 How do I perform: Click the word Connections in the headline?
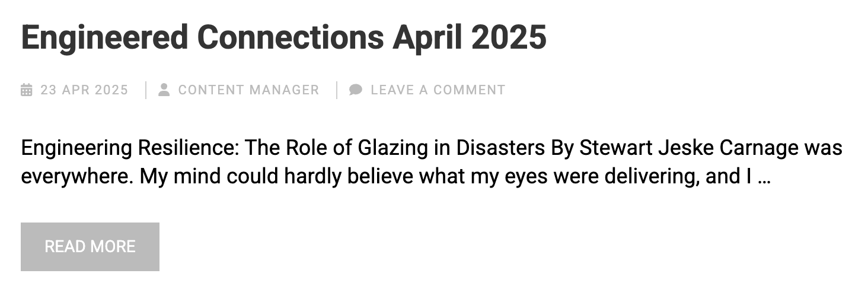[291, 38]
